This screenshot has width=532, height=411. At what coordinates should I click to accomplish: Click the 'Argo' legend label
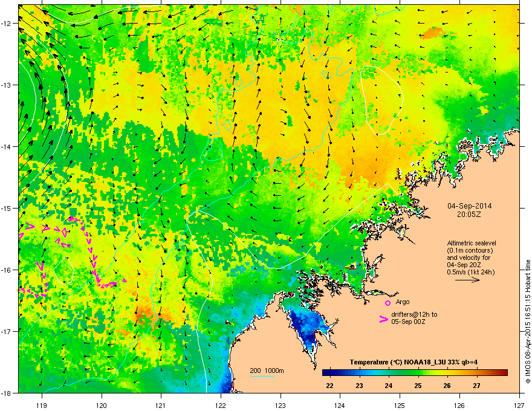click(x=403, y=302)
